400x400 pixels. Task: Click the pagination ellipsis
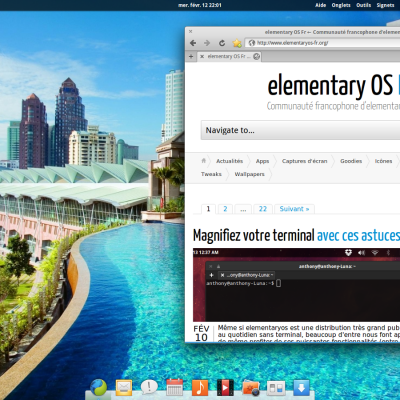pos(243,209)
